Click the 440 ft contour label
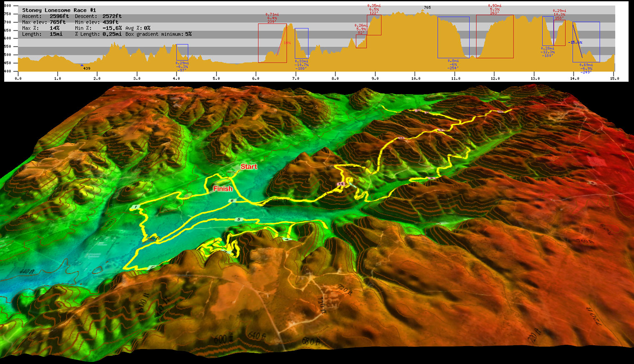Viewport: 634px width, 364px height. click(27, 272)
